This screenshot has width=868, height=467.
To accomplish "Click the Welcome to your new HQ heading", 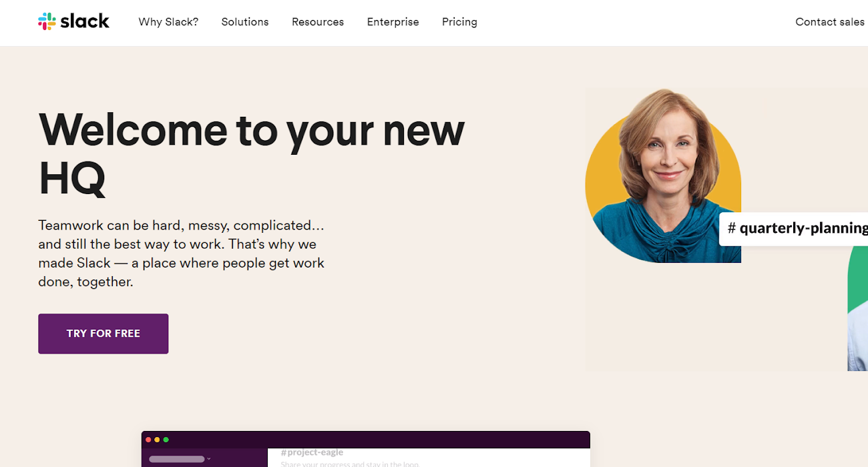I will 251,153.
